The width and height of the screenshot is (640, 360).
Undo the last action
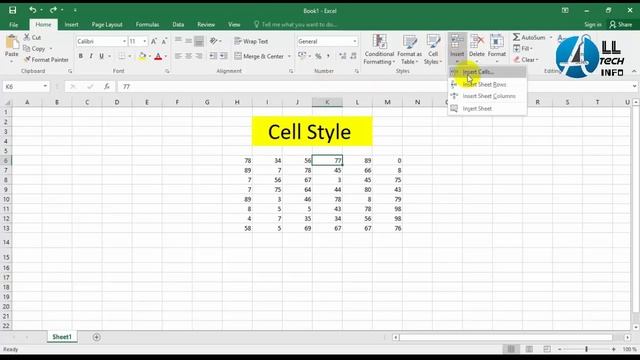(33, 10)
